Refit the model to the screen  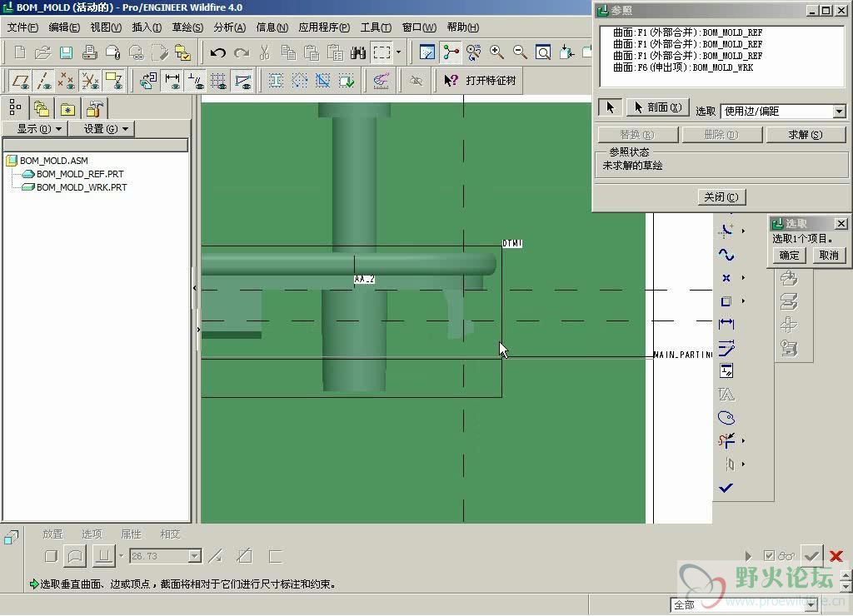[543, 52]
